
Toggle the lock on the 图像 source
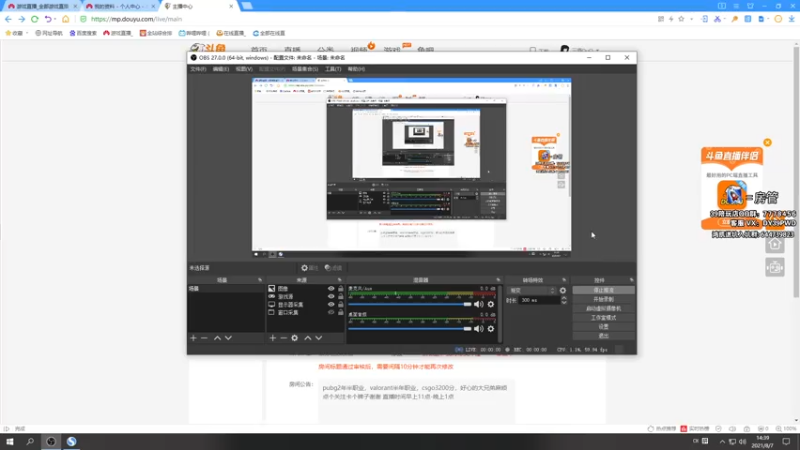(341, 289)
